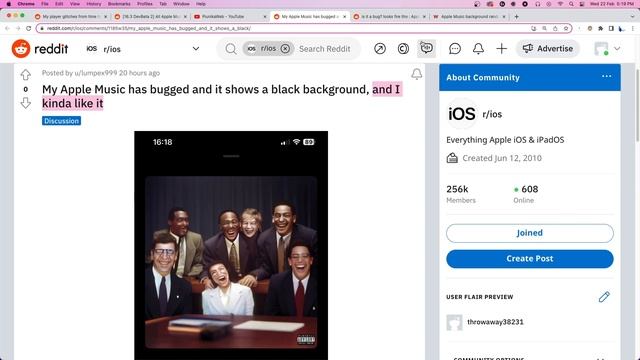640x360 pixels.
Task: Expand the r/ios community dropdown
Action: point(196,49)
